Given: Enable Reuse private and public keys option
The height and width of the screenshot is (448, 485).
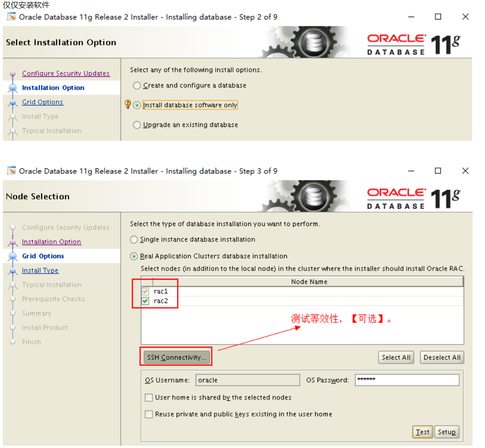Looking at the screenshot, I should coord(149,414).
